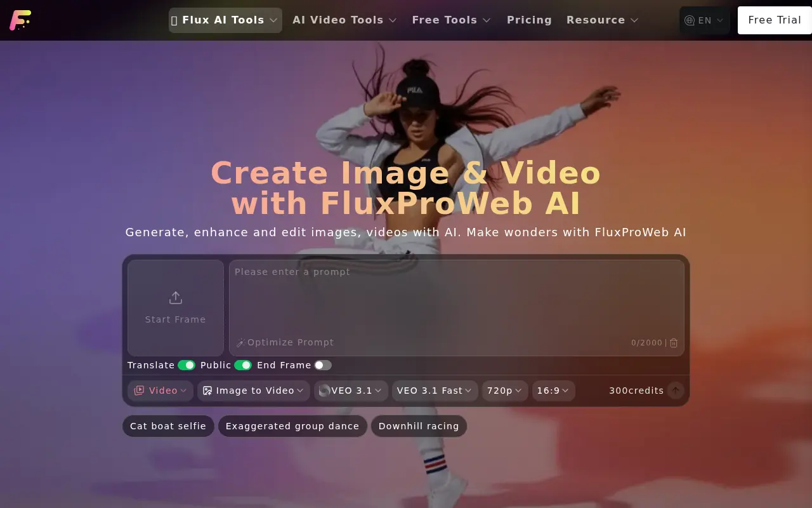
Task: Click the 300credits text
Action: click(x=636, y=391)
